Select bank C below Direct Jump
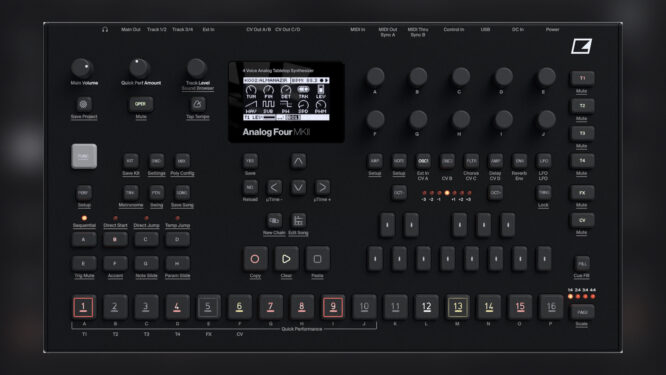 tap(146, 240)
